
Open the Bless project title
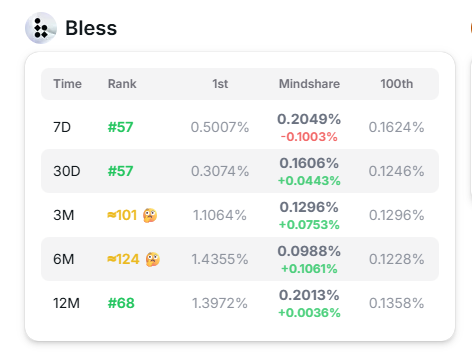tap(91, 28)
